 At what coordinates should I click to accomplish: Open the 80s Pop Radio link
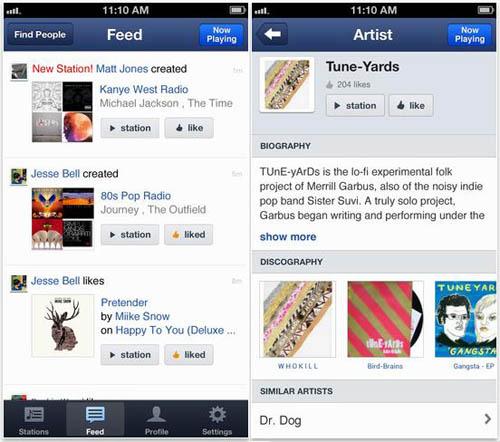(x=136, y=196)
